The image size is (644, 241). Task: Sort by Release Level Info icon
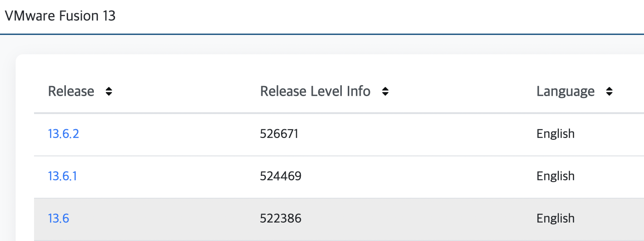385,92
